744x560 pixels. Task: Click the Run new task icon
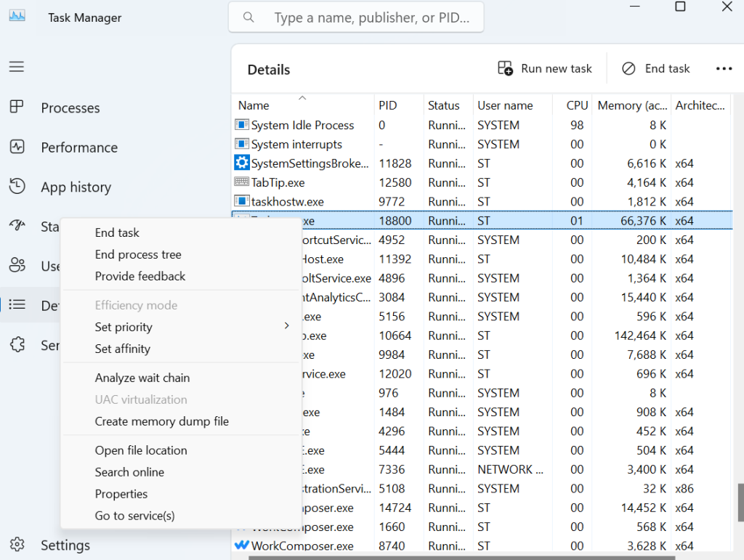(x=505, y=68)
